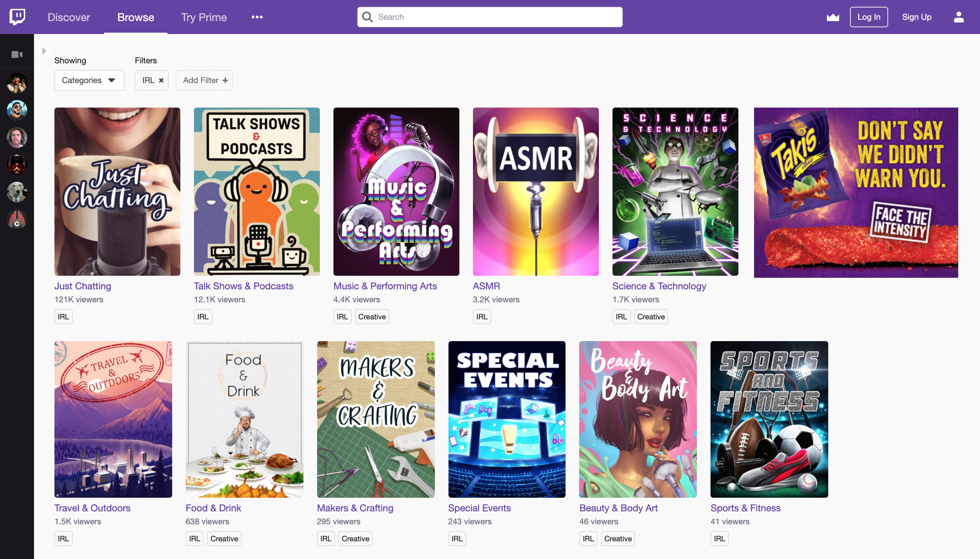Click Add Filter button
Image resolution: width=980 pixels, height=559 pixels.
[204, 80]
